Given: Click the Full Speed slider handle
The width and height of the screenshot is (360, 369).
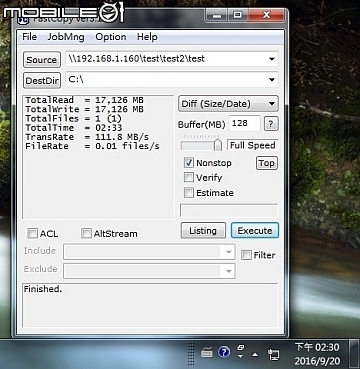Looking at the screenshot, I should pos(218,145).
